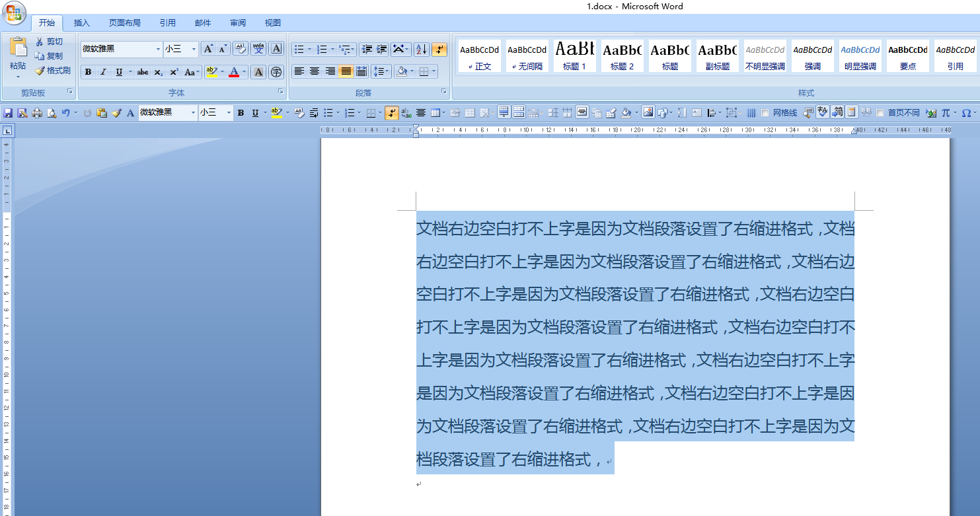
Task: Insert picture via quick toolbar image icon
Action: click(x=648, y=113)
